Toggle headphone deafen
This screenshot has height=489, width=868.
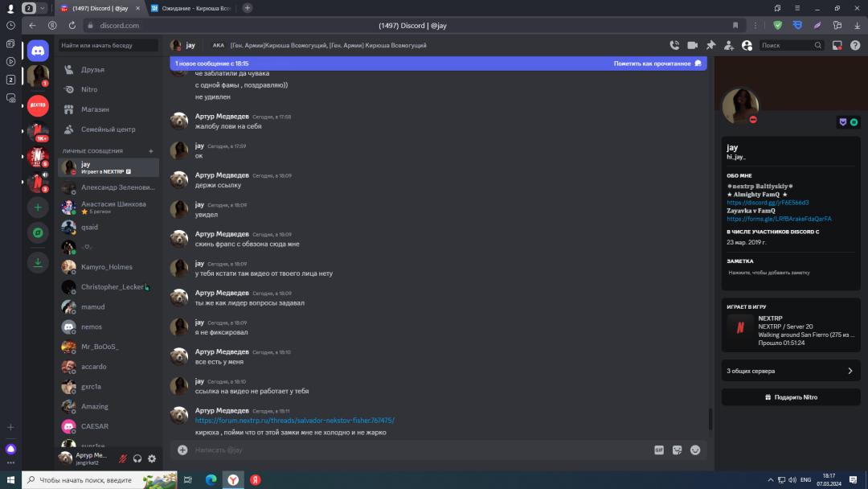pyautogui.click(x=137, y=458)
